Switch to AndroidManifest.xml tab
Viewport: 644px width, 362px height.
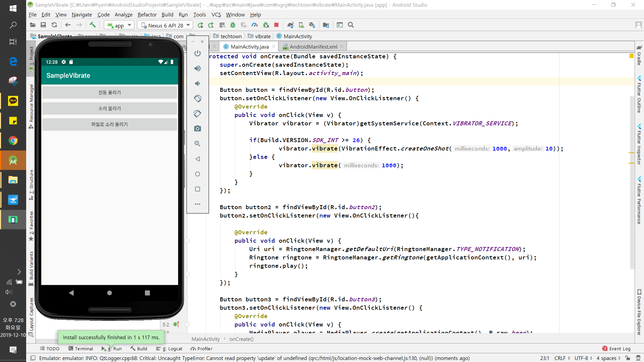click(x=313, y=47)
